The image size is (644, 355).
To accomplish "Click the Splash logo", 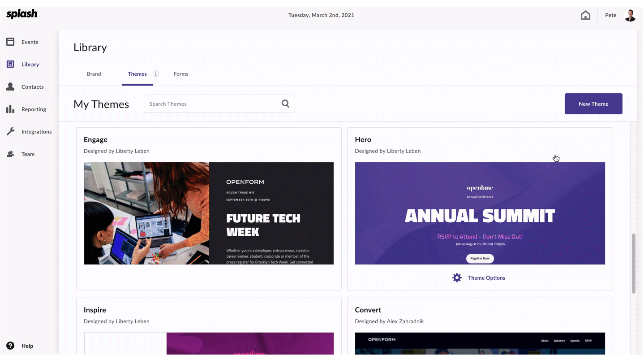I will click(21, 14).
